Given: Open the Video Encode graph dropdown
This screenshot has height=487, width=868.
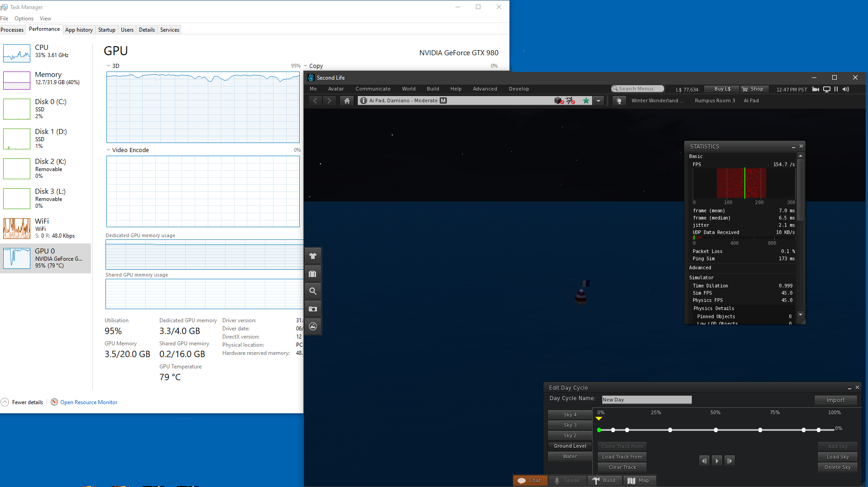Looking at the screenshot, I should pyautogui.click(x=109, y=150).
